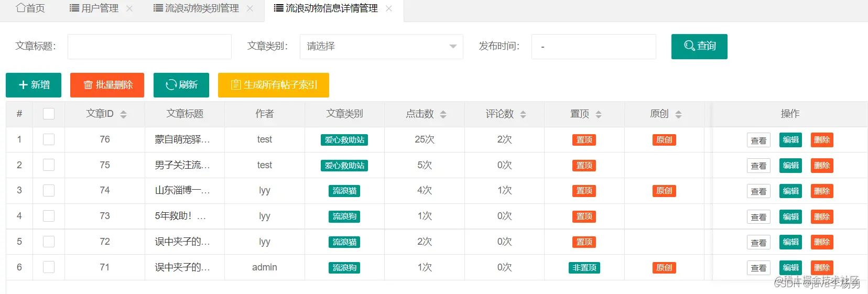Image resolution: width=868 pixels, height=294 pixels.
Task: Click the 刷新 refresh button
Action: point(181,85)
